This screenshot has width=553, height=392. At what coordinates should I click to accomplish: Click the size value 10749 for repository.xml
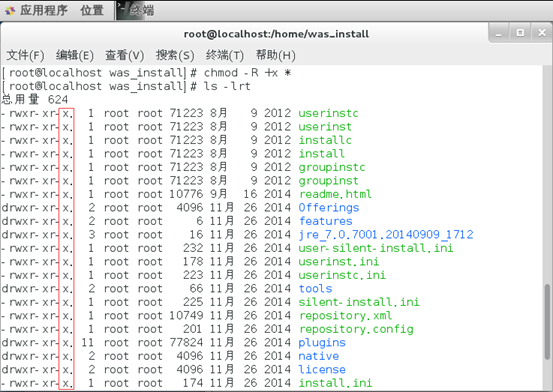point(186,315)
